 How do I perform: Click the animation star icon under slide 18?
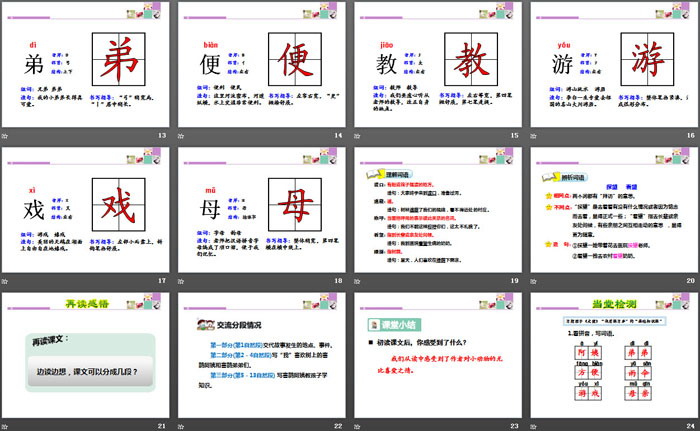(184, 280)
